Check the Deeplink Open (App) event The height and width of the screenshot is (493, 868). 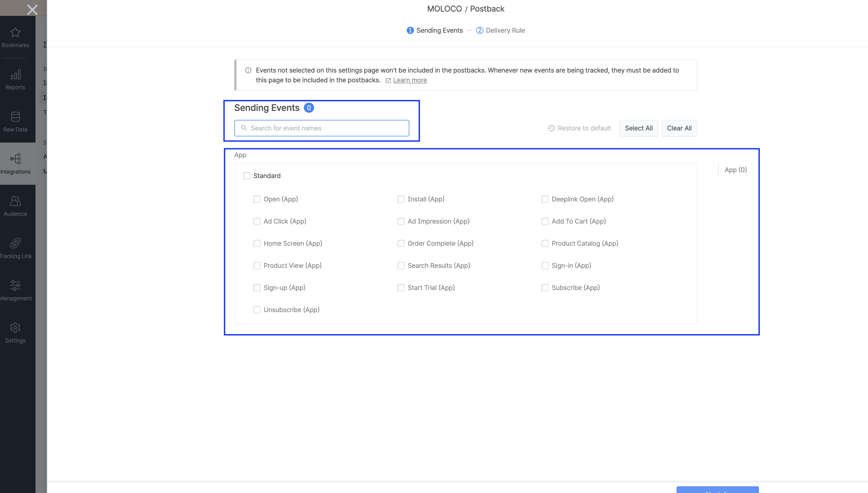(545, 199)
